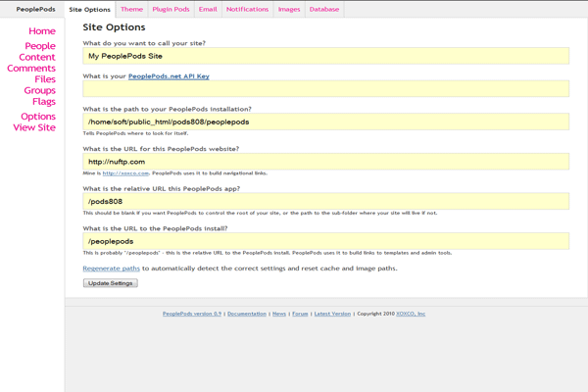The image size is (588, 392).
Task: Navigate to Files section
Action: (x=44, y=79)
